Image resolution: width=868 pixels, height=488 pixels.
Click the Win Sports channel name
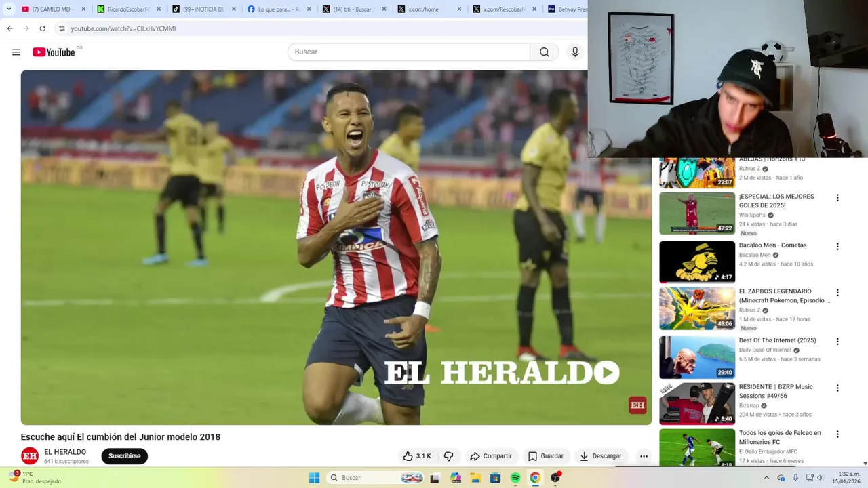tap(752, 216)
